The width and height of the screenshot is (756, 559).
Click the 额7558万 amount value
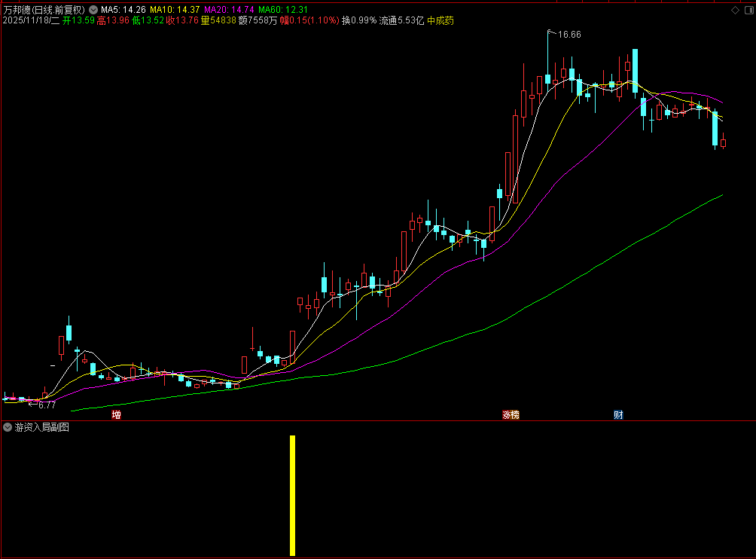(258, 20)
